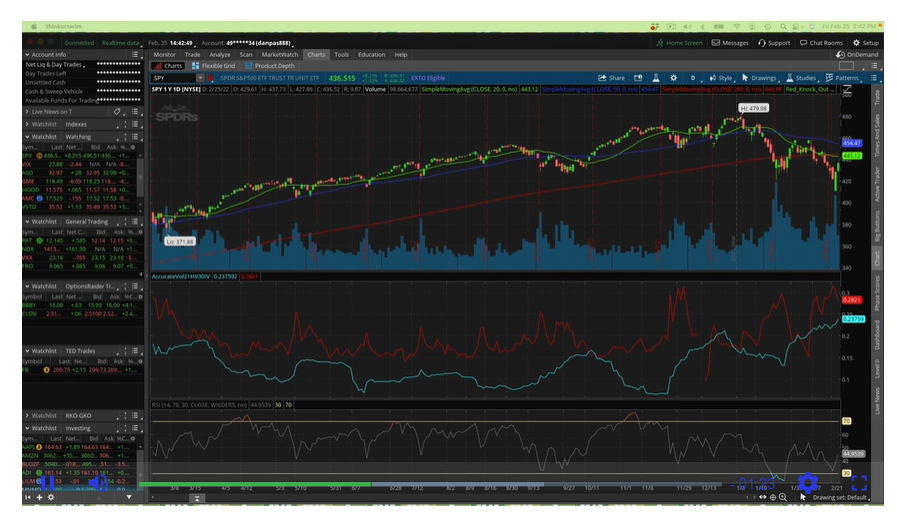Expand the Live News on T section
This screenshot has width=897, height=532.
click(27, 112)
